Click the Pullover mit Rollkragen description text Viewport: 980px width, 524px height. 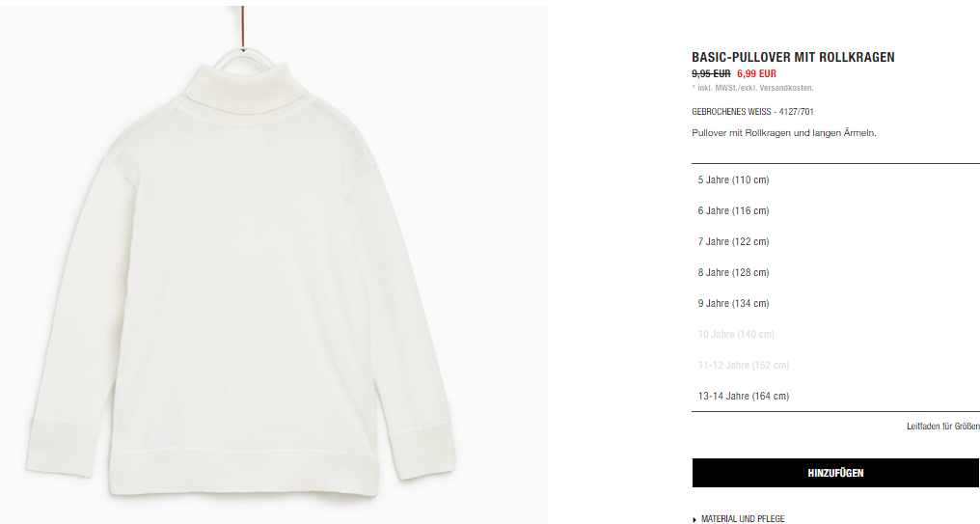click(x=784, y=133)
